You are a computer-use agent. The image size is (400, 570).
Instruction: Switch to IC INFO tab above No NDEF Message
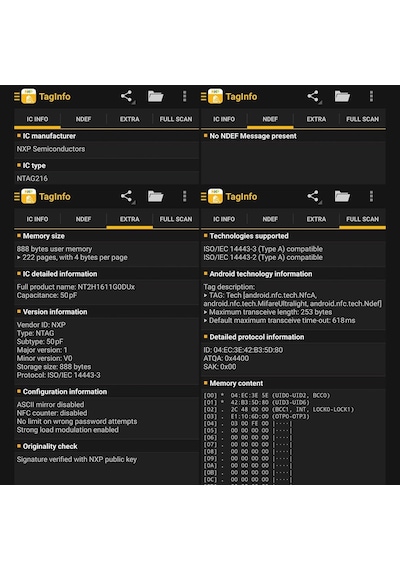click(224, 119)
